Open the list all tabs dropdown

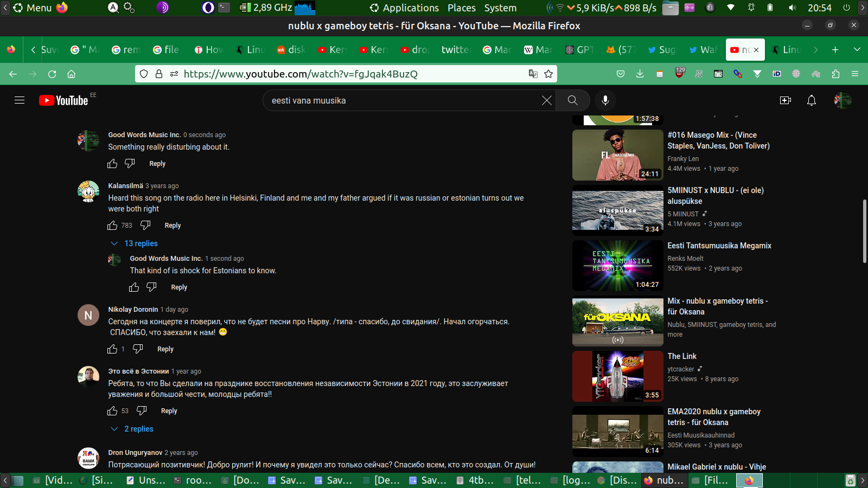pos(857,50)
